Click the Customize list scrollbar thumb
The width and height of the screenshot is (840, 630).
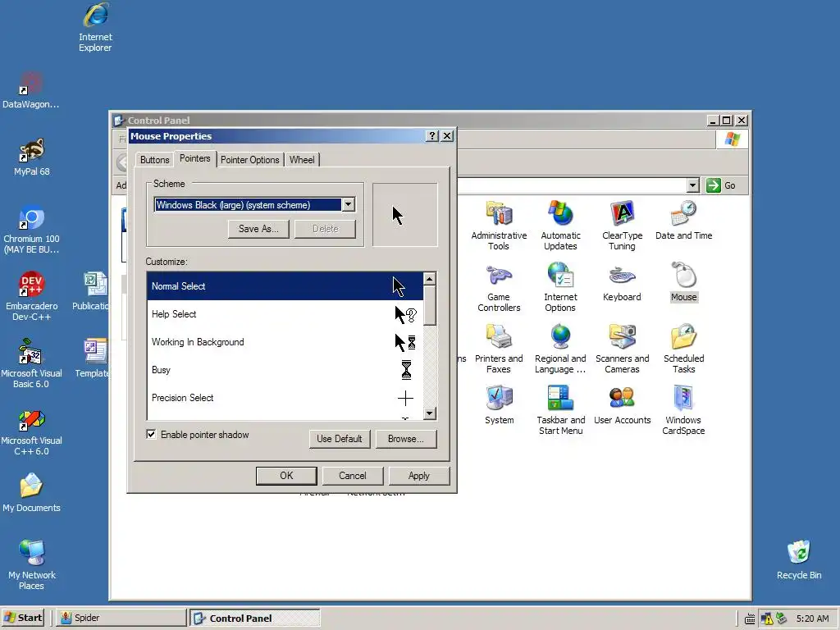tap(430, 305)
